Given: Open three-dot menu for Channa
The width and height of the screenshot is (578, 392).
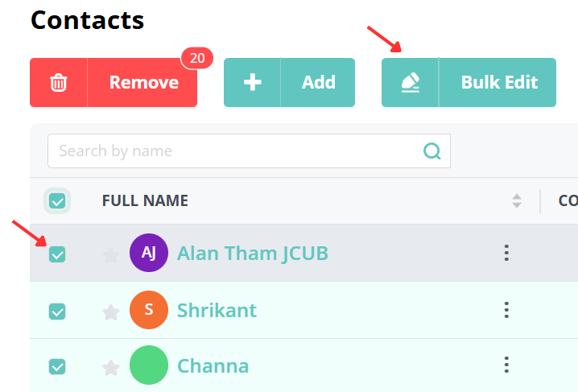Looking at the screenshot, I should pyautogui.click(x=506, y=366).
